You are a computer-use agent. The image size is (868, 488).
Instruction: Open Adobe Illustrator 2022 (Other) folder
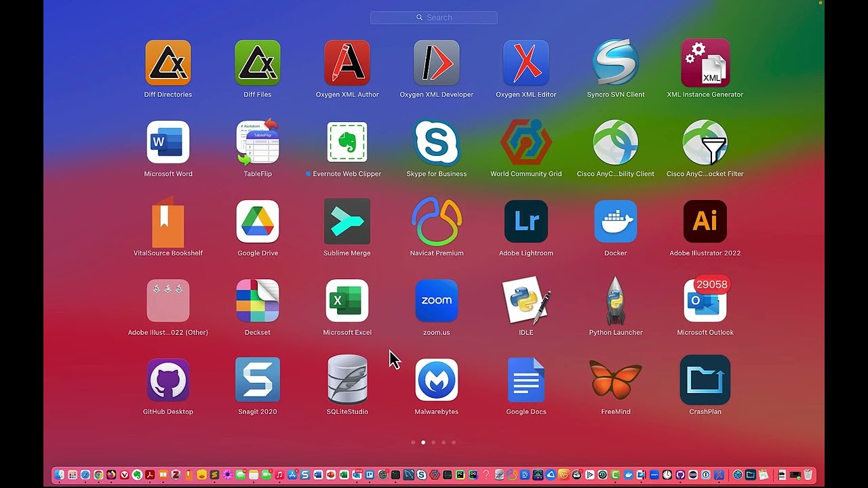click(168, 301)
